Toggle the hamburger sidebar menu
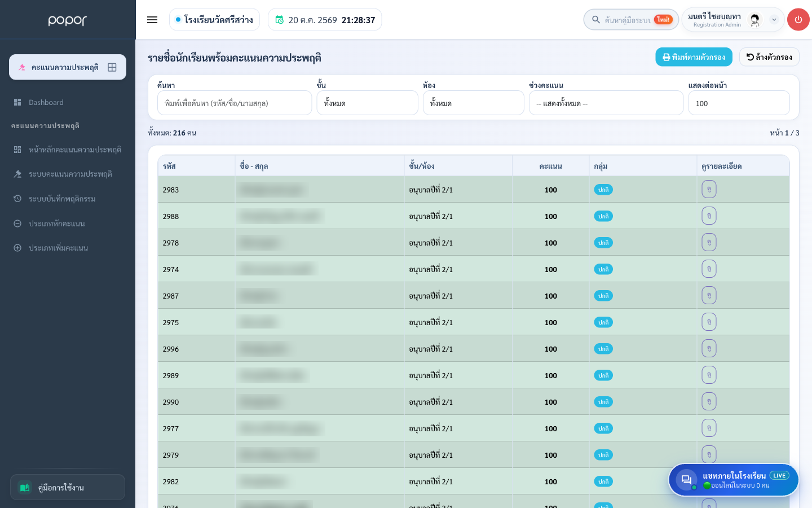 coord(152,20)
